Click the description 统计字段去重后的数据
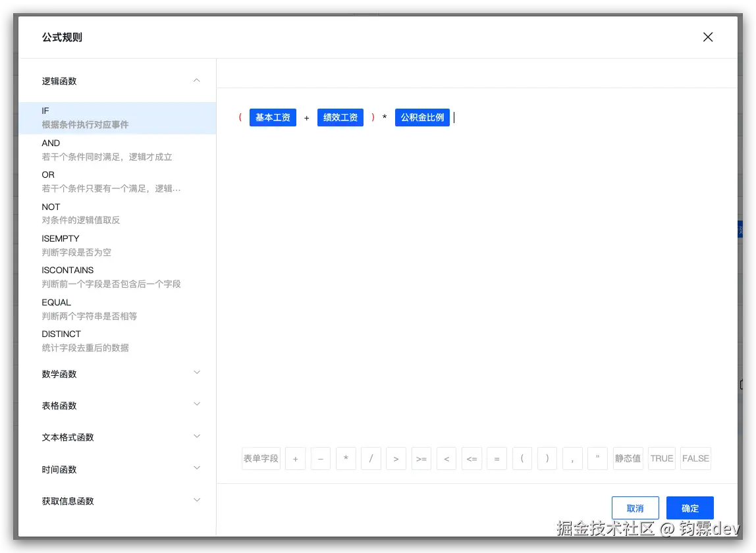Viewport: 756px width, 553px height. [x=86, y=348]
